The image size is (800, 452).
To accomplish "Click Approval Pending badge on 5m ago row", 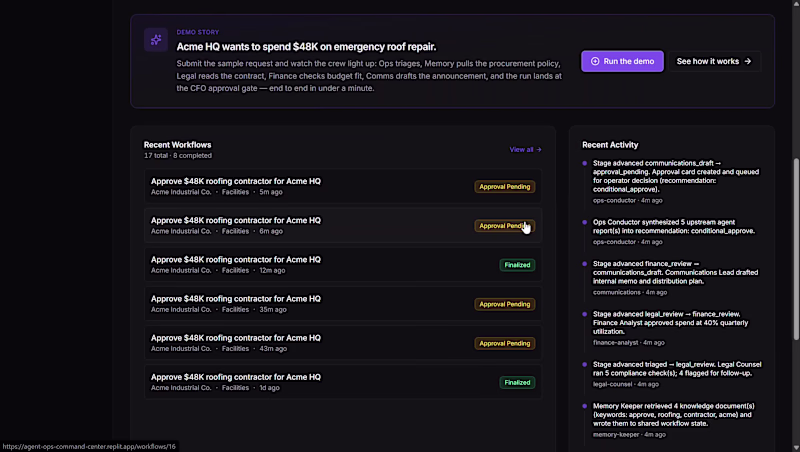I will point(505,187).
